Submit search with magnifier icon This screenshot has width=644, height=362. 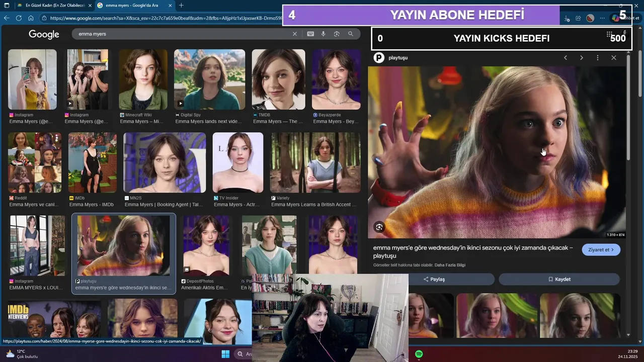pos(351,34)
